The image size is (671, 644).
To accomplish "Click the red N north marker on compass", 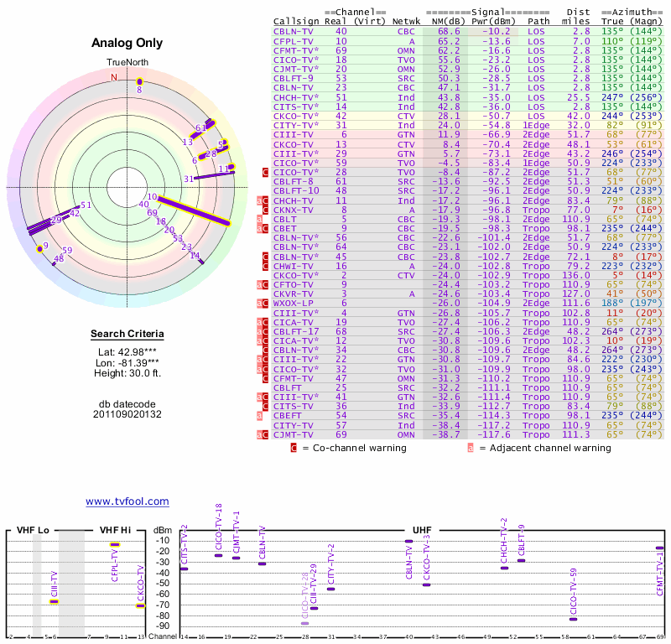I will coord(114,77).
